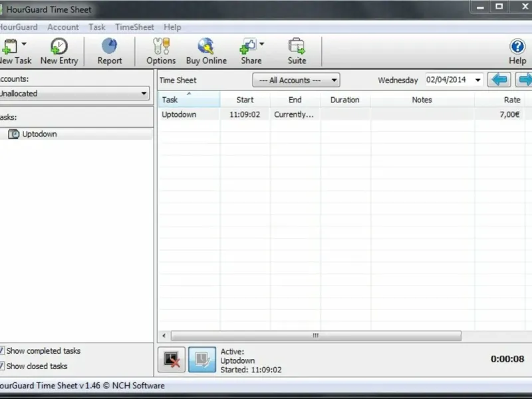Click the Currently... end cell
The height and width of the screenshot is (399, 532).
coord(294,114)
